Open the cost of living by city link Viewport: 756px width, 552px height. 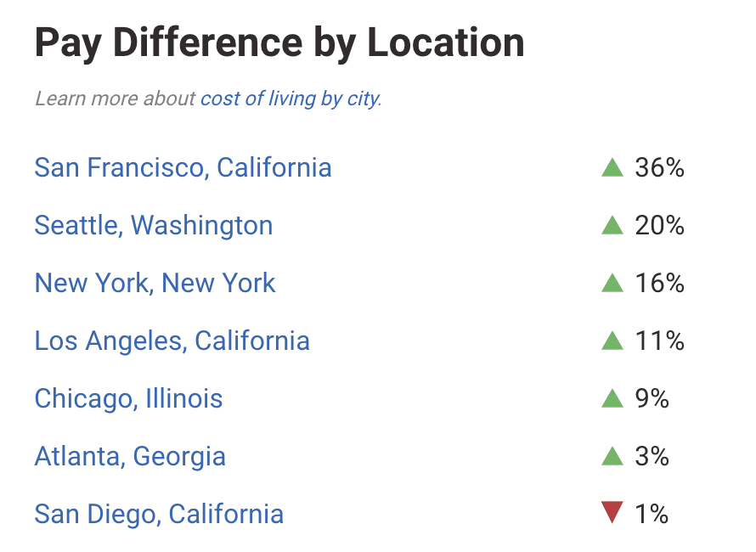291,99
